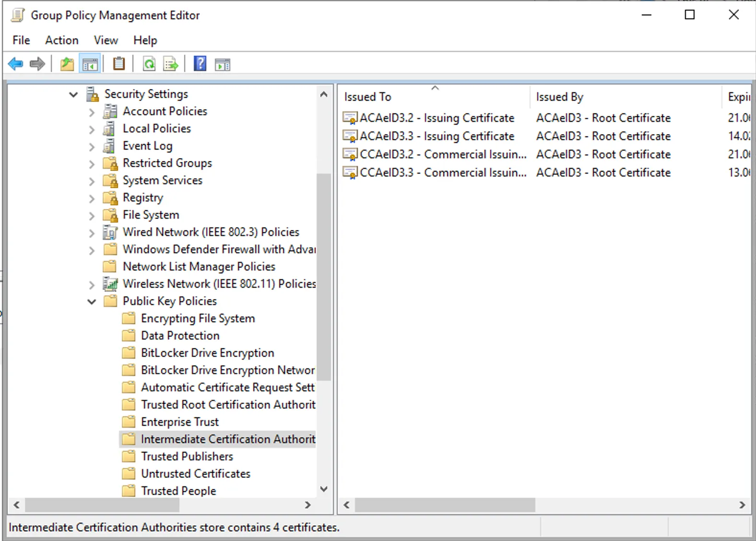Open the Action menu
This screenshot has height=541, width=756.
click(61, 40)
